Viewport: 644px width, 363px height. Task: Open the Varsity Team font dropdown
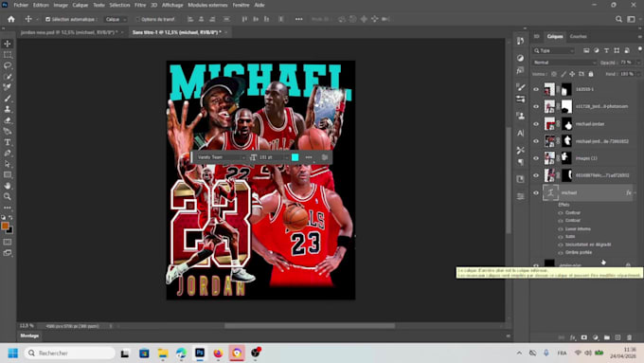point(221,157)
